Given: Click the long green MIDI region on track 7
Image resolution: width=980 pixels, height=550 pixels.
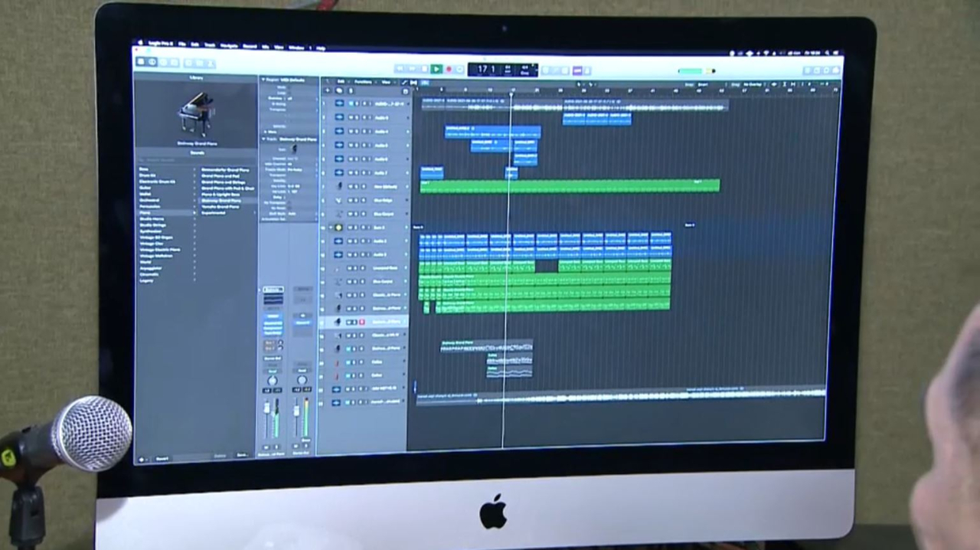Looking at the screenshot, I should click(x=570, y=186).
